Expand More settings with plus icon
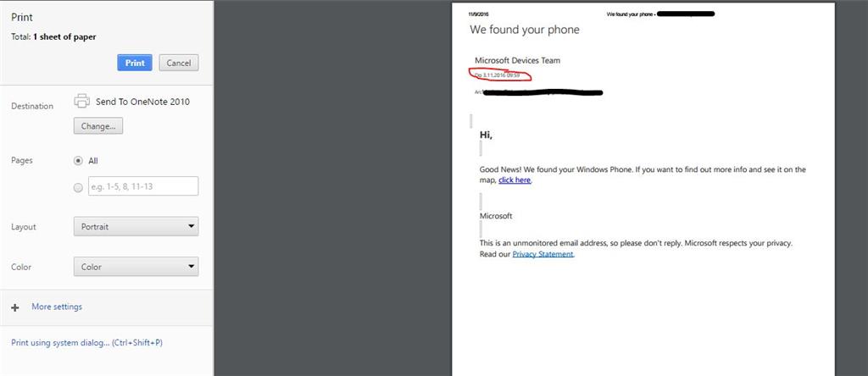Viewport: 868px width, 376px height. (15, 307)
